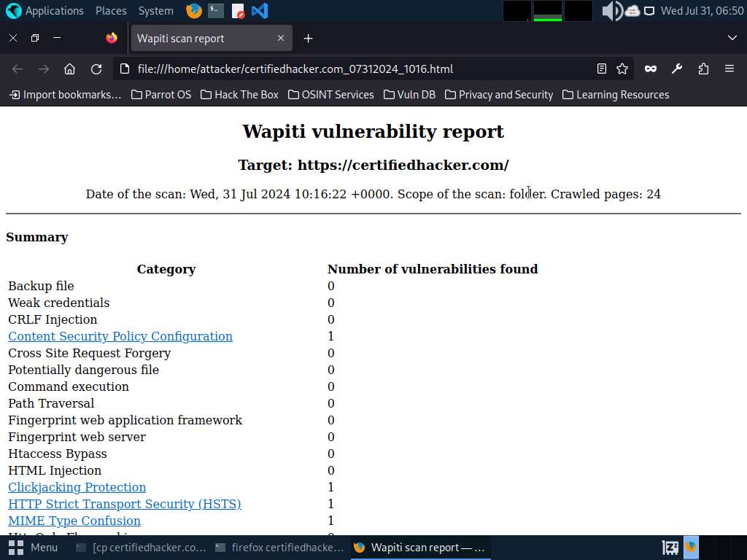
Task: Click the URL address bar
Action: (350, 69)
